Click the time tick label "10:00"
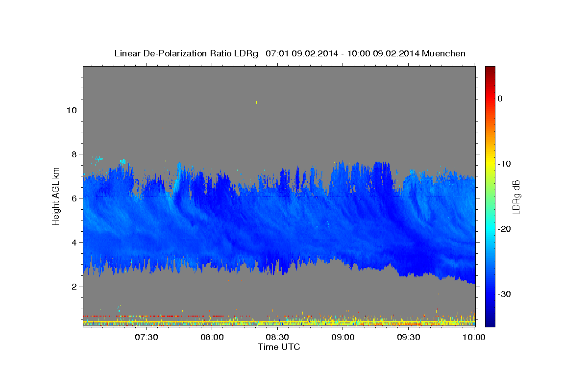Image resolution: width=588 pixels, height=392 pixels. 474,337
